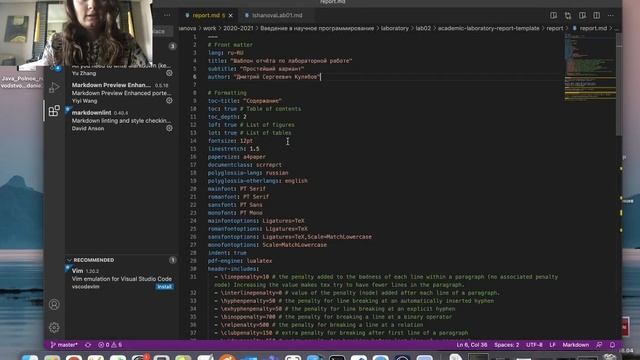
Task: Click Ln 6, Col 36 cursor position
Action: (x=472, y=345)
